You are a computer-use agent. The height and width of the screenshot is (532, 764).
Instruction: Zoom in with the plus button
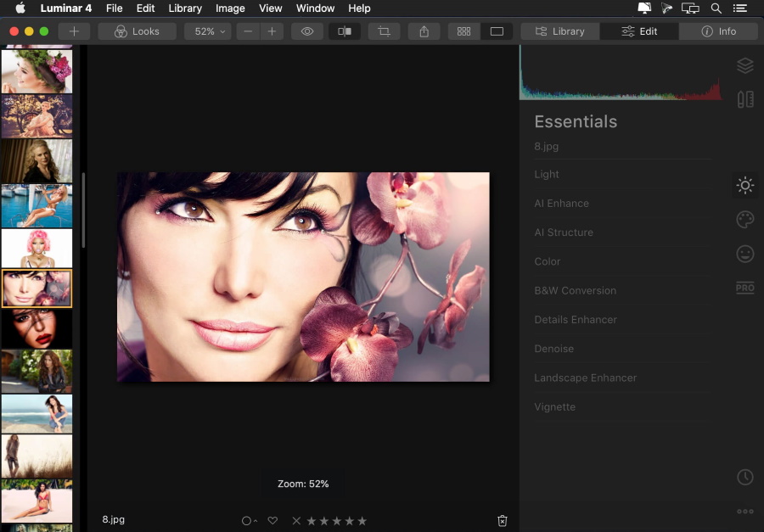point(272,31)
